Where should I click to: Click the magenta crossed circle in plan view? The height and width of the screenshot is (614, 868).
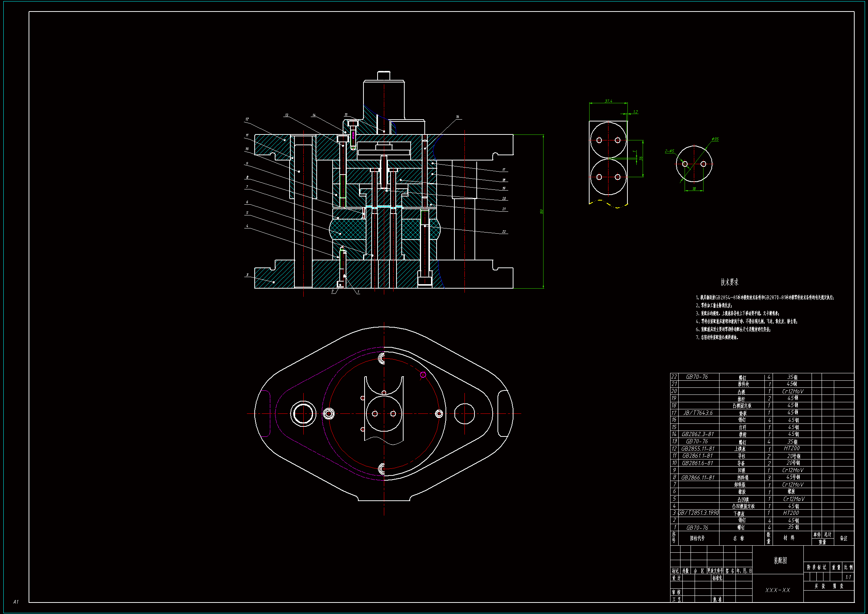coord(423,374)
